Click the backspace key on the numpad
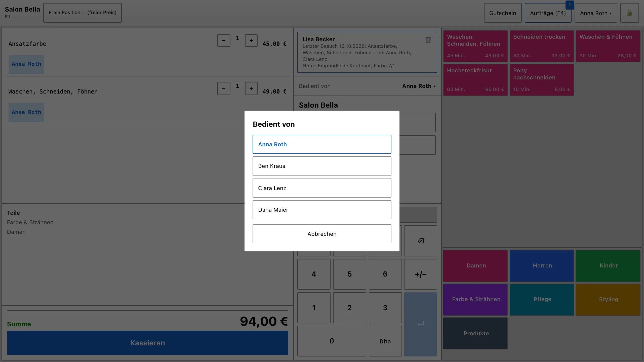The image size is (644, 362). tap(421, 241)
